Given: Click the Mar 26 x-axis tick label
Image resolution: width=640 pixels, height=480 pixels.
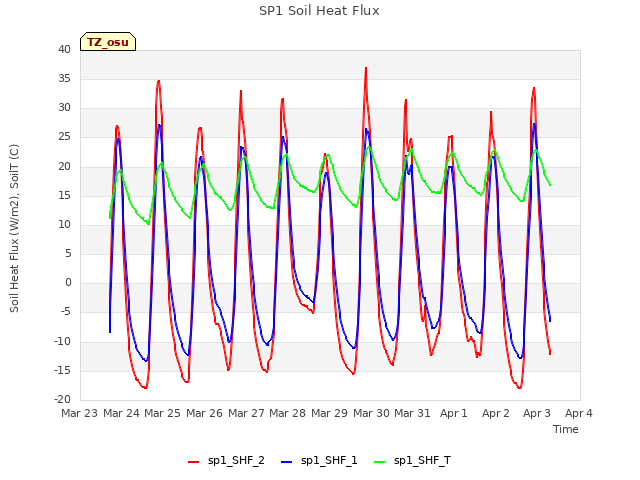Looking at the screenshot, I should [x=204, y=413].
